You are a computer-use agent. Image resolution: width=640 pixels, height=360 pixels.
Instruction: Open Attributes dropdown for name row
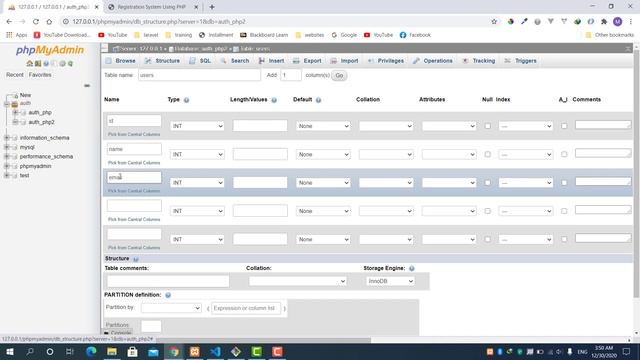tap(449, 154)
